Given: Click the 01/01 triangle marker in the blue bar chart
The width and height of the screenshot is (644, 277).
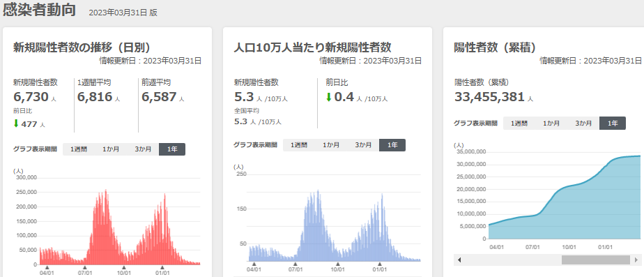Looking at the screenshot, I should pyautogui.click(x=380, y=264).
